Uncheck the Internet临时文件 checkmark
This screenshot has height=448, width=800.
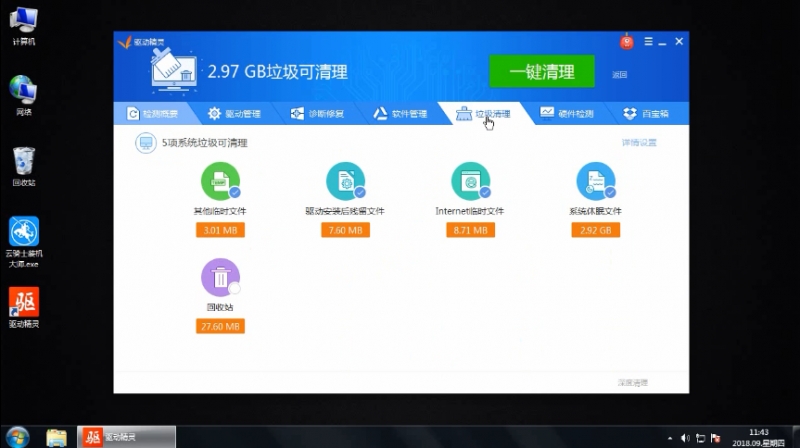coord(485,192)
